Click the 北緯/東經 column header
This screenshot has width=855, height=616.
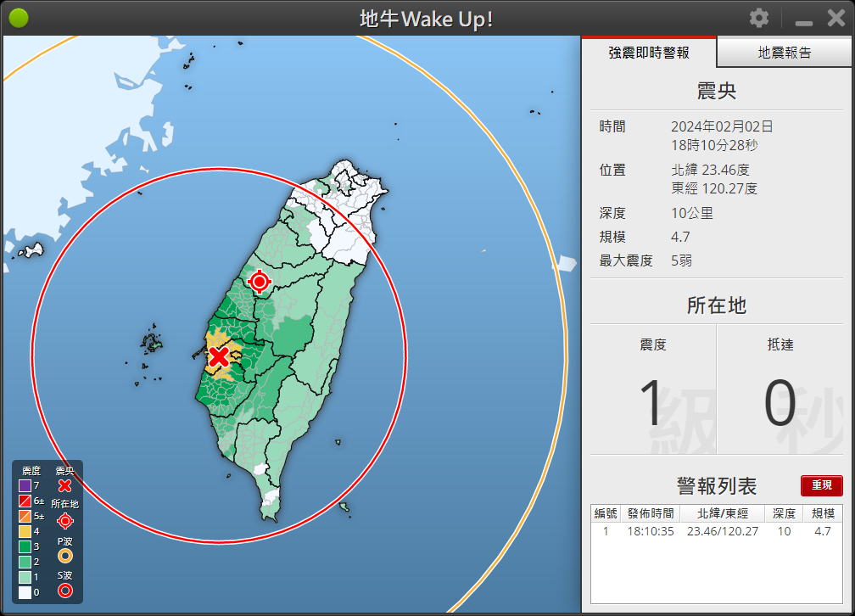(x=723, y=513)
